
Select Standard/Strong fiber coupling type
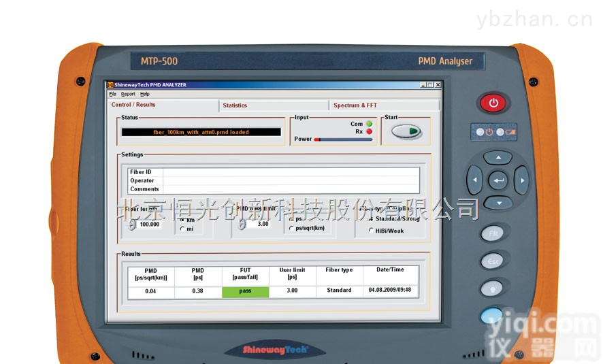(371, 218)
